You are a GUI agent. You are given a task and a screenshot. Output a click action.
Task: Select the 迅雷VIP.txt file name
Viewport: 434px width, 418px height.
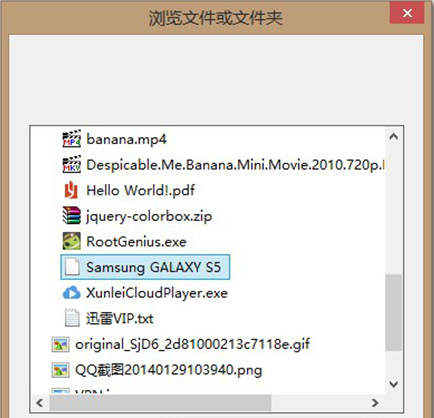click(x=119, y=319)
